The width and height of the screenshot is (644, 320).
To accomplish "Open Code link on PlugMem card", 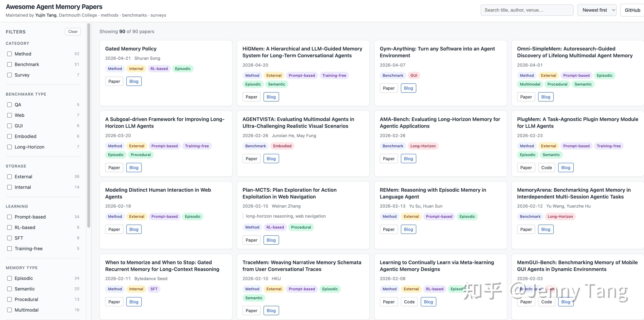I will click(x=547, y=168).
